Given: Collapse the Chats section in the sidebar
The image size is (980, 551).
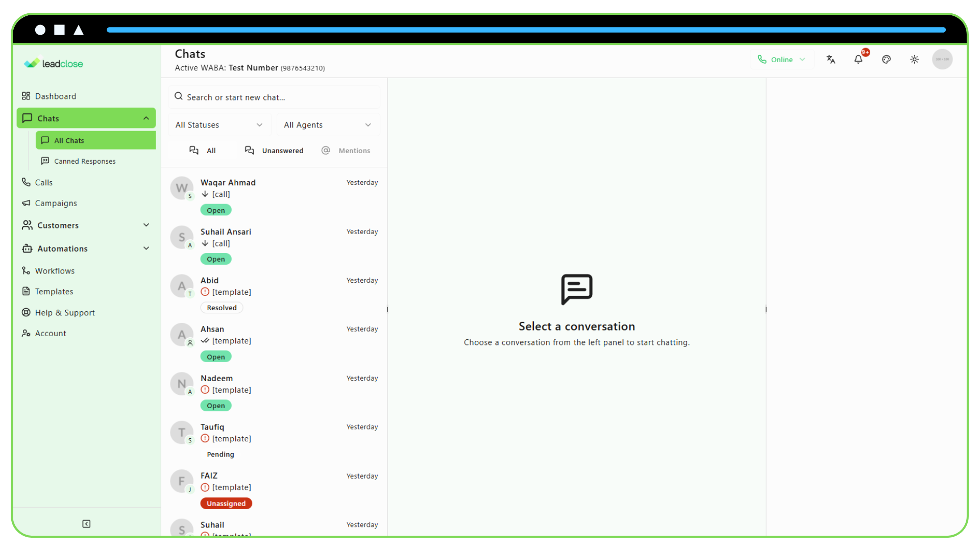Looking at the screenshot, I should pyautogui.click(x=146, y=118).
